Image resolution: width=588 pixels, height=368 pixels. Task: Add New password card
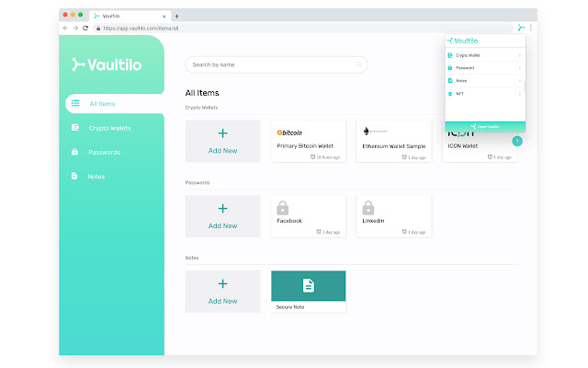222,216
